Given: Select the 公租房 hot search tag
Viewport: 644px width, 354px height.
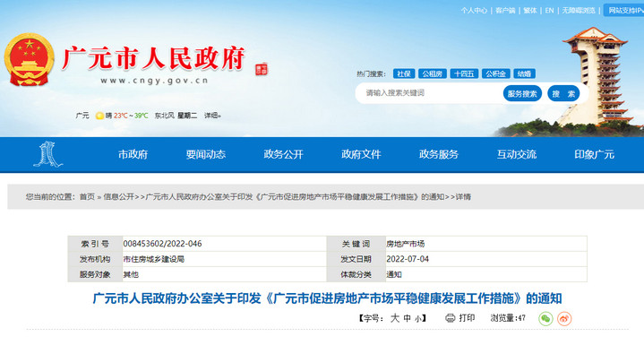Looking at the screenshot, I should click(433, 74).
